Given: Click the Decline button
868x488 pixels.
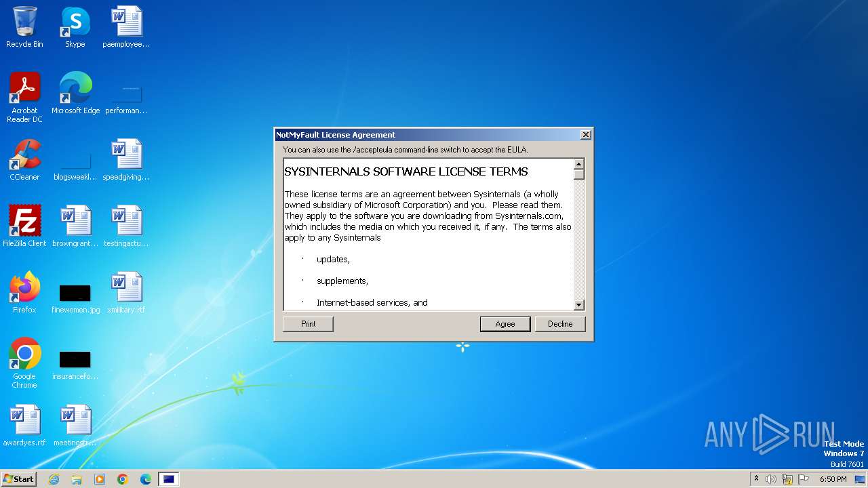Looking at the screenshot, I should pyautogui.click(x=560, y=324).
